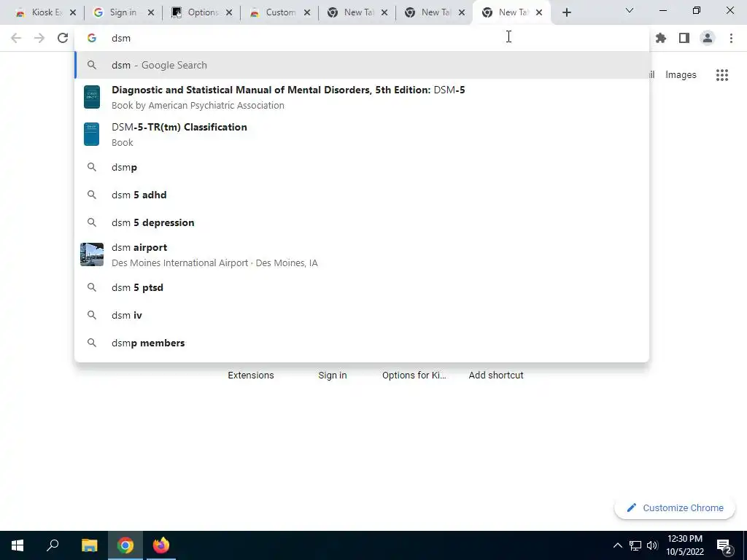Open File Explorer from taskbar
This screenshot has height=560, width=747.
[89, 545]
